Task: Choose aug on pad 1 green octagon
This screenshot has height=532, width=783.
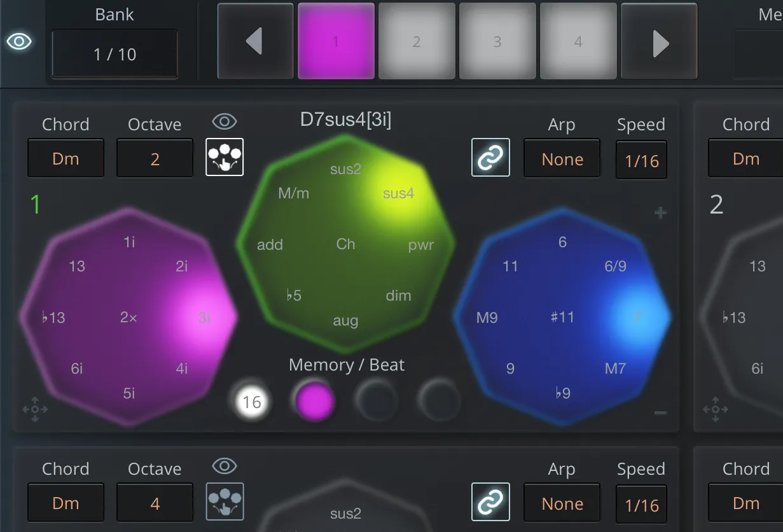Action: coord(345,321)
